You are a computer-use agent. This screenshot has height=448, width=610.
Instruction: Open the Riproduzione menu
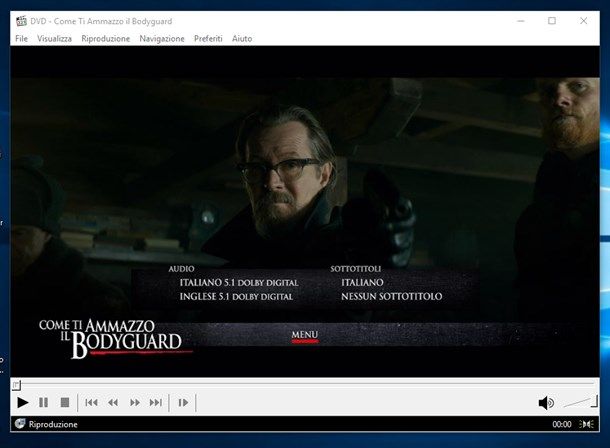pos(105,38)
